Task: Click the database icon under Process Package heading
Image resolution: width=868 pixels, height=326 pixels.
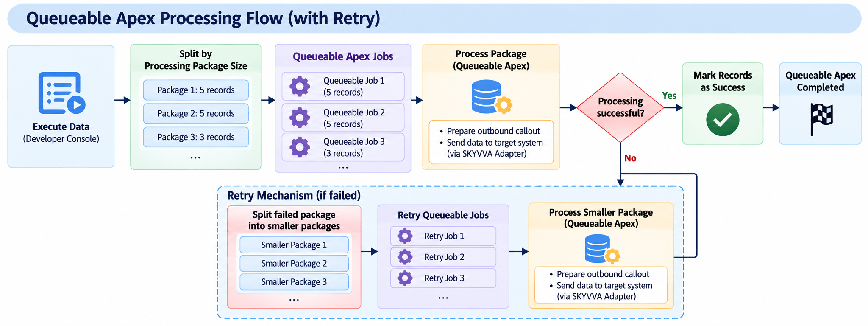Action: 492,97
